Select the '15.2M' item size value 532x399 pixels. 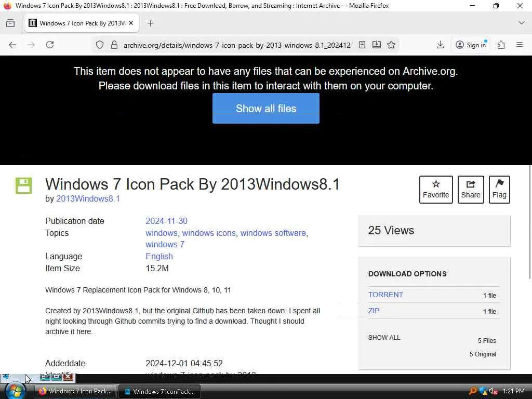tap(157, 268)
